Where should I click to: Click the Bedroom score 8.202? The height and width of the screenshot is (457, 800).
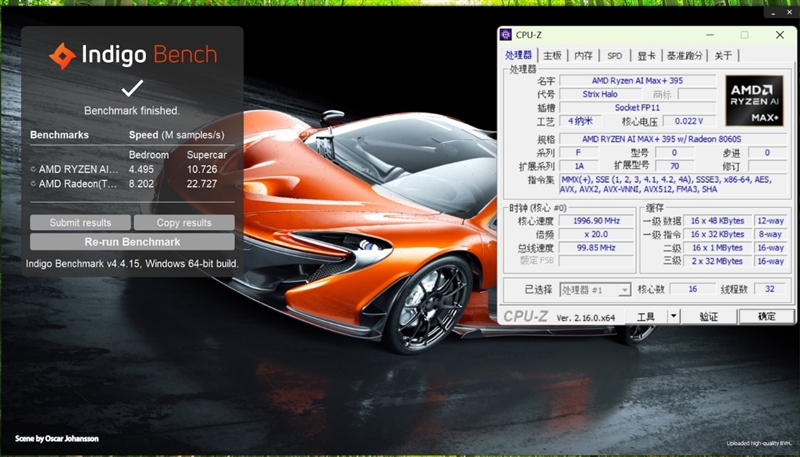141,184
